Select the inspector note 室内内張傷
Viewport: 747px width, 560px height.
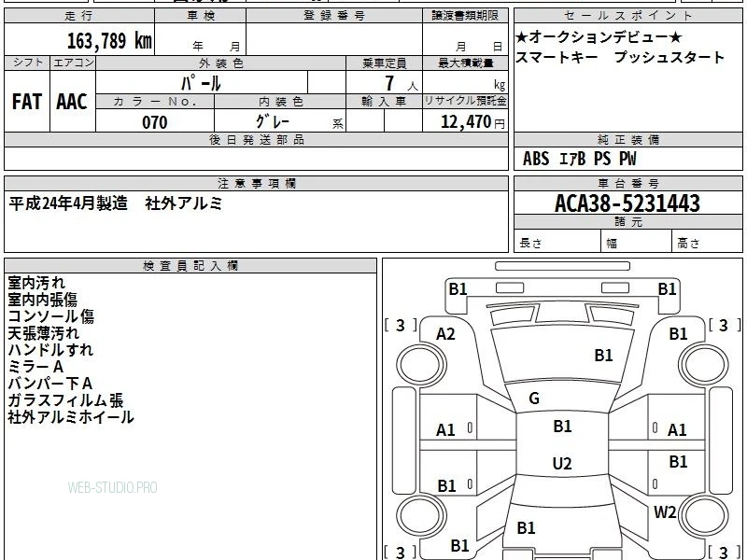point(42,300)
